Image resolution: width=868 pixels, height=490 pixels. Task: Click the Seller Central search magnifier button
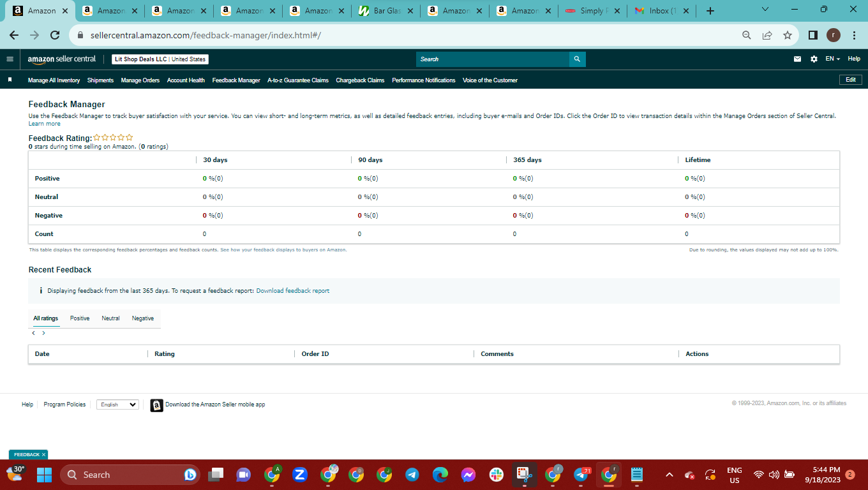577,59
